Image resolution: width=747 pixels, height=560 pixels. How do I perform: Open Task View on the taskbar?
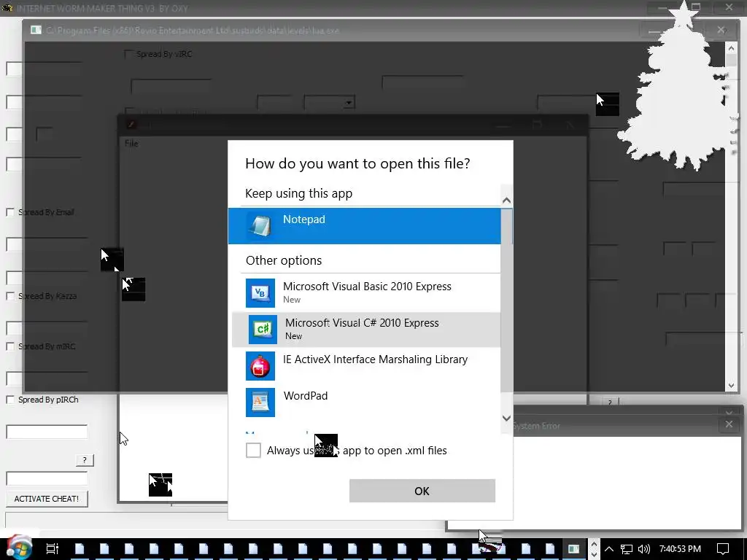coord(53,548)
